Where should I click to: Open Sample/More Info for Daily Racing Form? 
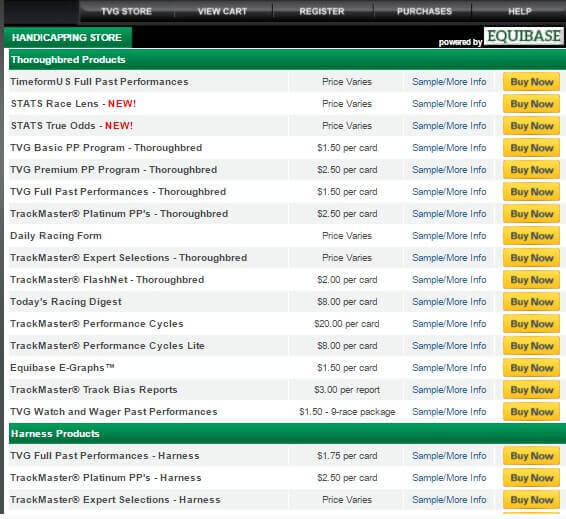point(449,236)
